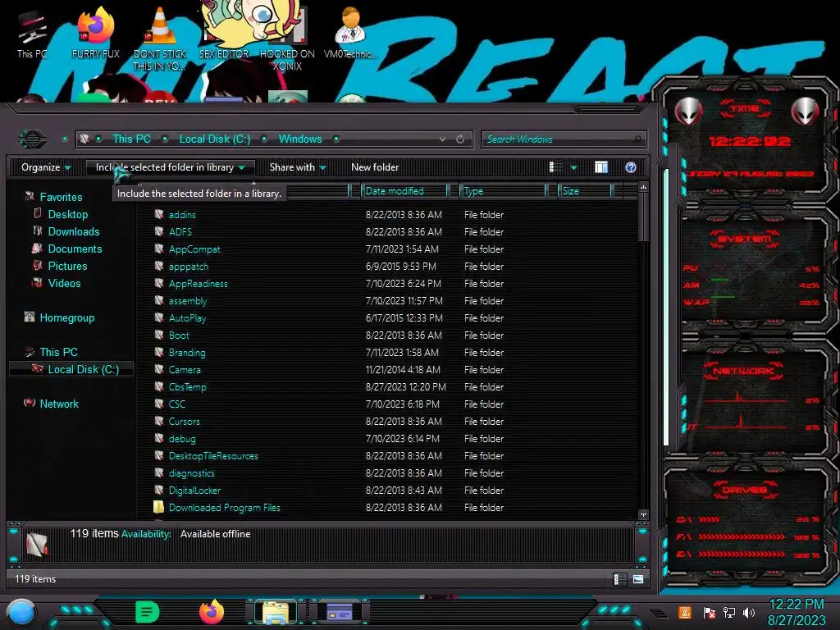Switch to details view in status bar

click(x=620, y=579)
